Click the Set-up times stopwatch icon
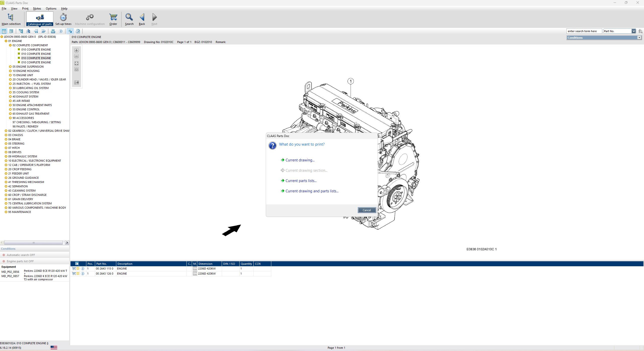The height and width of the screenshot is (351, 644). click(x=63, y=17)
